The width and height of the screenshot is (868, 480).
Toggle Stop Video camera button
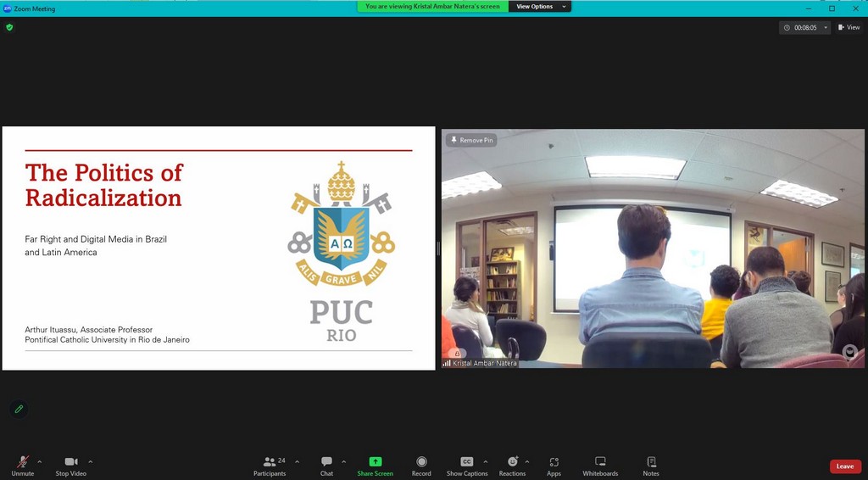(71, 465)
